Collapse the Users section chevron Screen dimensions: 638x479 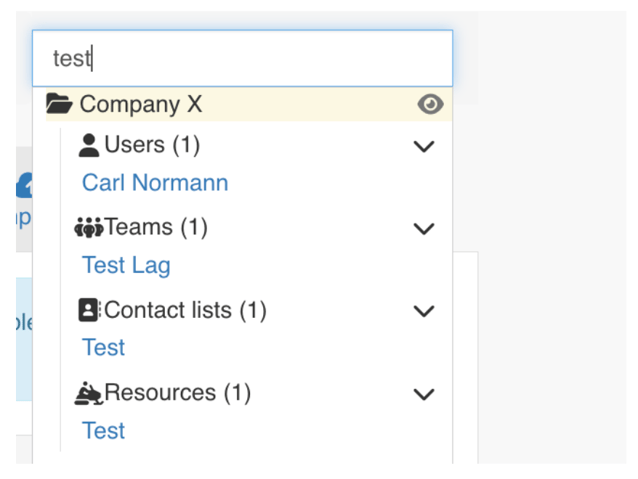click(x=424, y=146)
